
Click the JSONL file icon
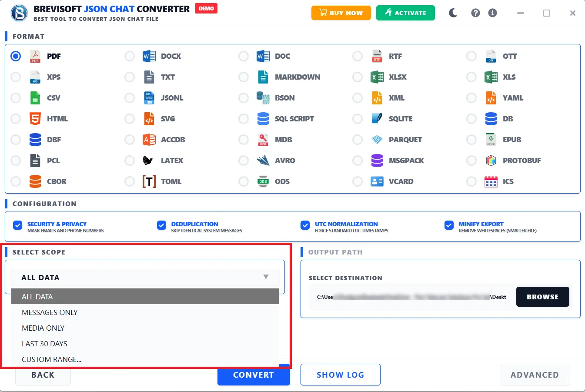[149, 98]
